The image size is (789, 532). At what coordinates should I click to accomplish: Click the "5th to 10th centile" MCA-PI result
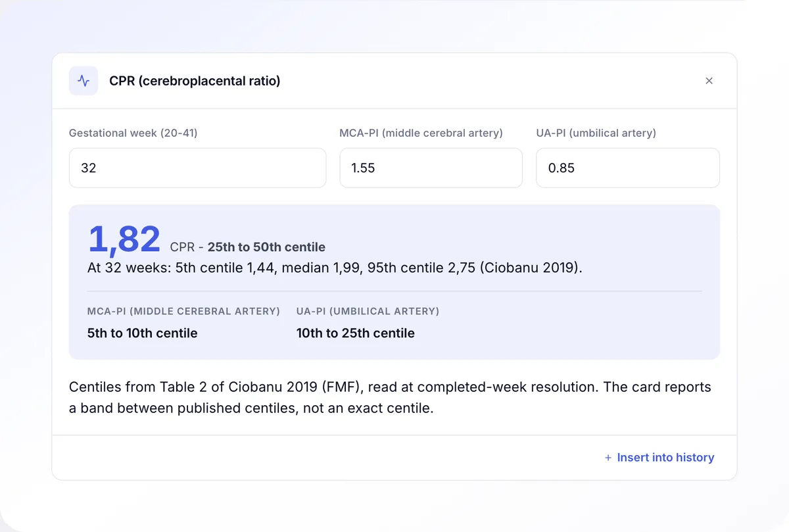[143, 333]
